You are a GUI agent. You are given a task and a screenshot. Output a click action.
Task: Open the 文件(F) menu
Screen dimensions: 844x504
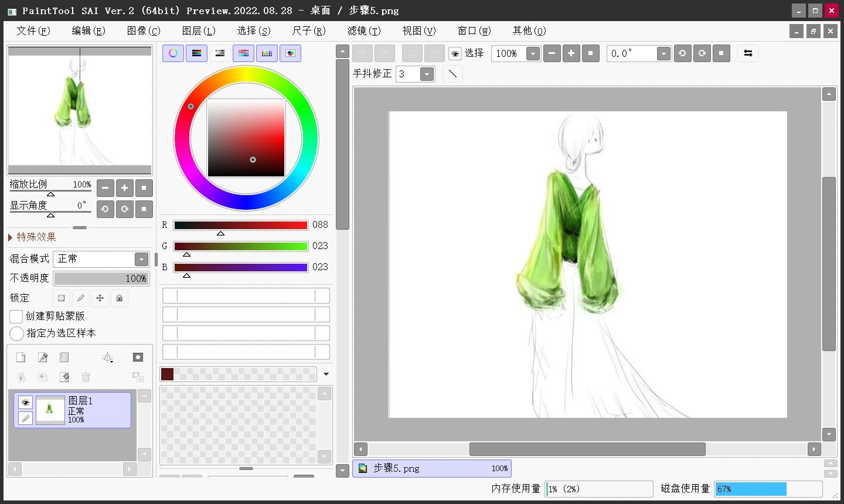click(33, 30)
